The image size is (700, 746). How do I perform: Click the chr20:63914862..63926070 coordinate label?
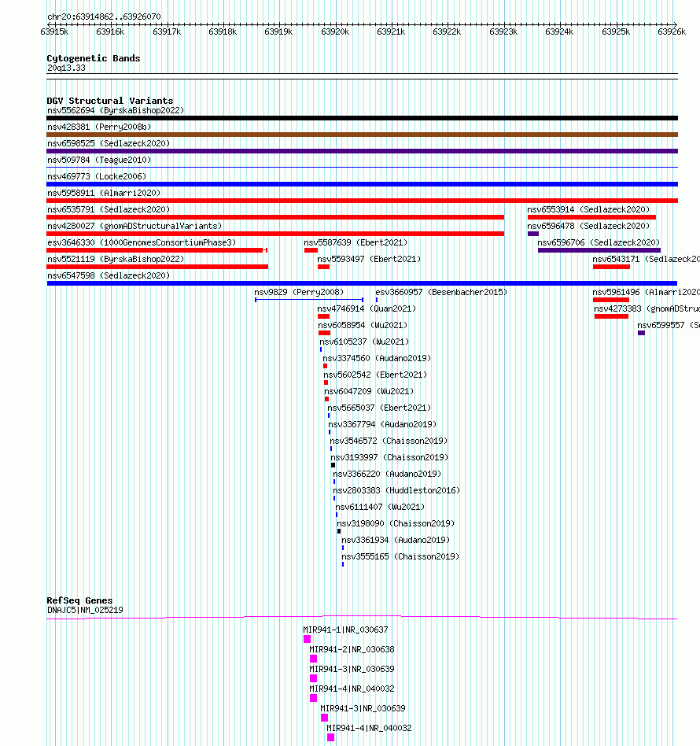pos(104,17)
